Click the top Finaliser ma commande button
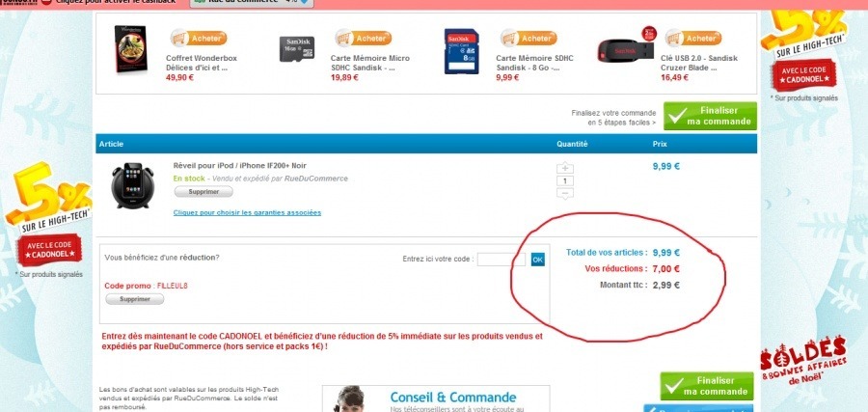This screenshot has width=868, height=412. click(x=710, y=116)
